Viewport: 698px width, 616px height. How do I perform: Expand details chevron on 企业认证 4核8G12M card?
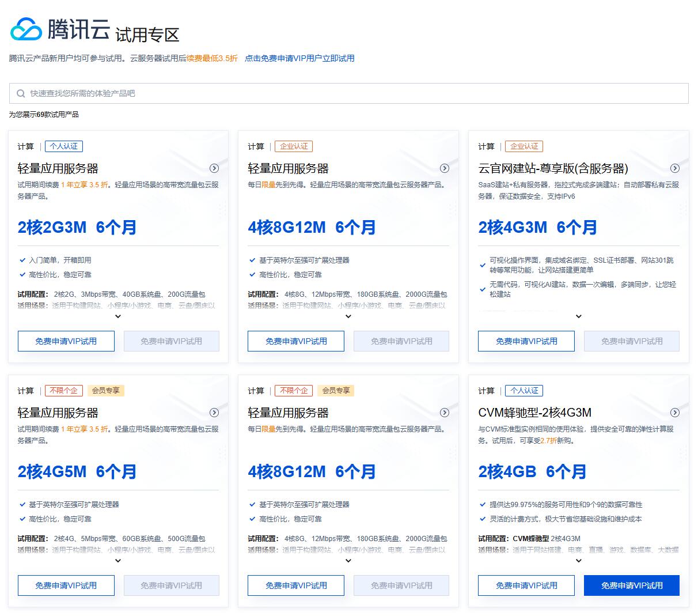(x=348, y=316)
